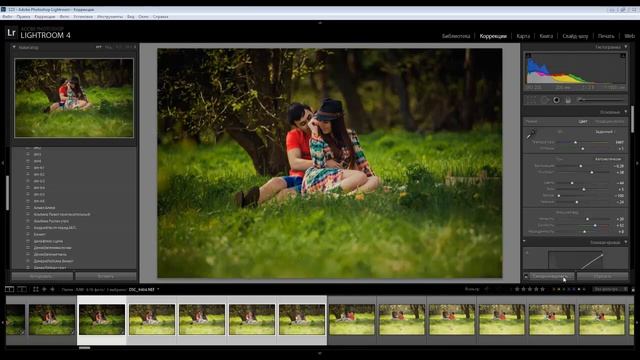Collapse the Histogram panel
The image size is (640, 360).
pyautogui.click(x=626, y=47)
